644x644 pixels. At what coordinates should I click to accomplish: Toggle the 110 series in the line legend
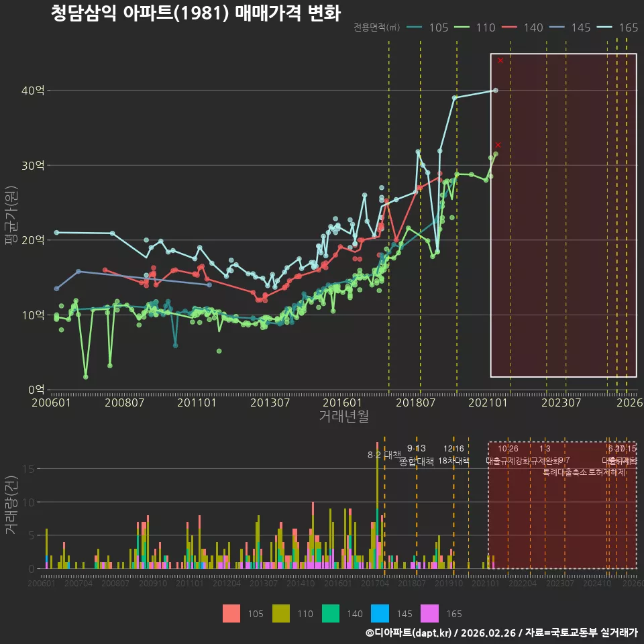coord(475,28)
